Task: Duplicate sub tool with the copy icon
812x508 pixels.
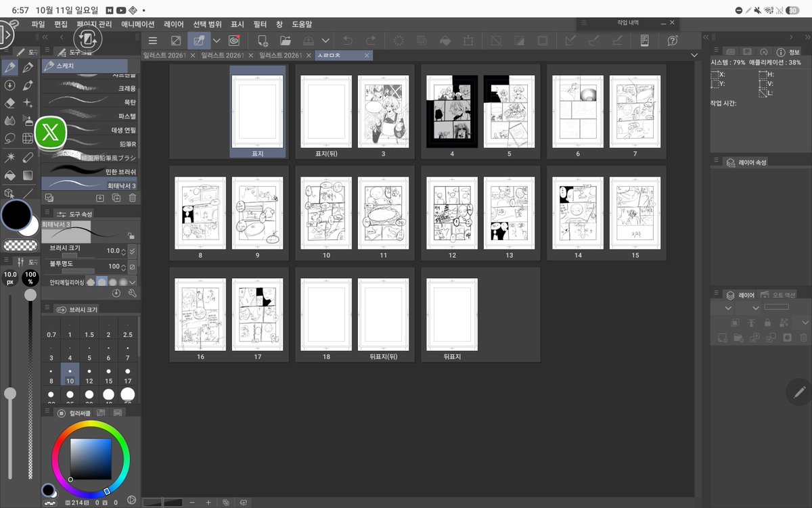Action: 116,198
